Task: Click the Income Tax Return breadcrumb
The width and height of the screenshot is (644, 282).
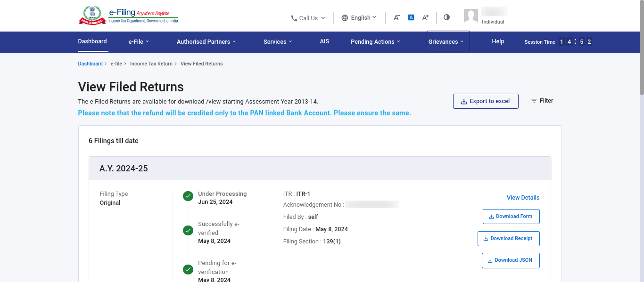Action: pos(151,64)
